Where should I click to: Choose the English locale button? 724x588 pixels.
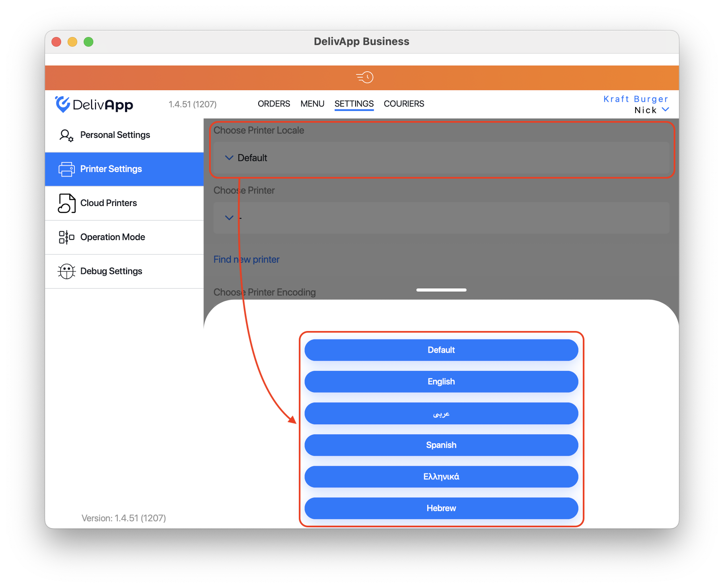pos(441,382)
